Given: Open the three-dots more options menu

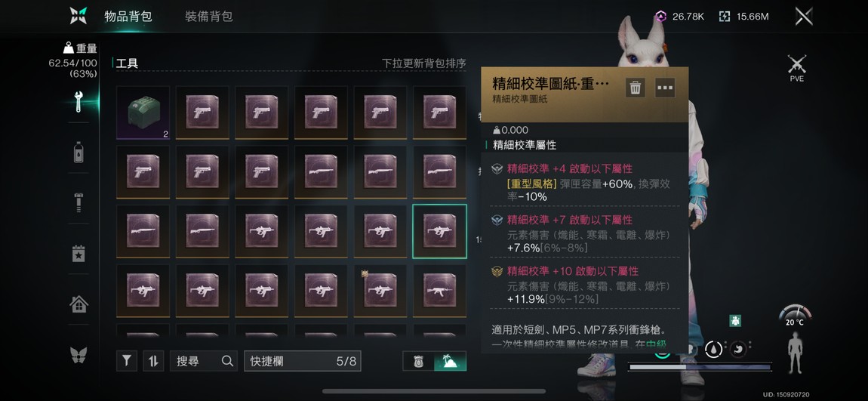Looking at the screenshot, I should click(x=665, y=88).
